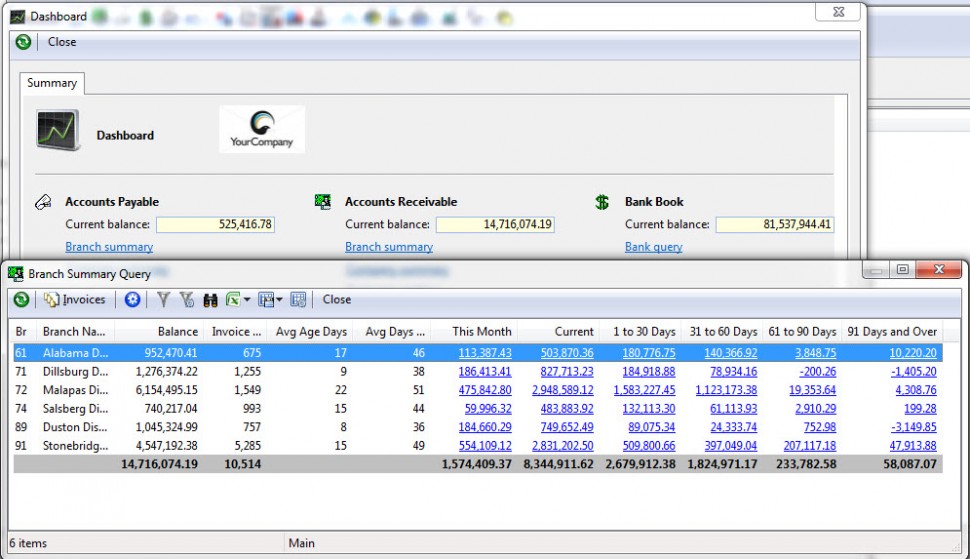Close the Branch Summary Query via toolbar Close
The width and height of the screenshot is (970, 559).
tap(337, 299)
